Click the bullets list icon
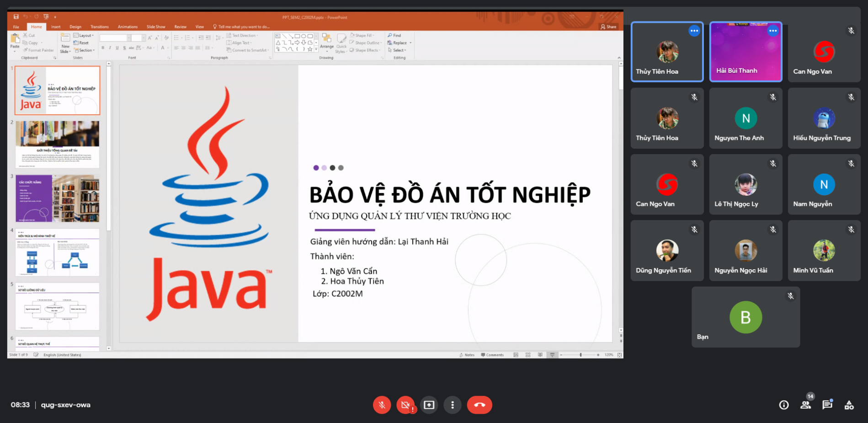This screenshot has width=868, height=423. coord(176,37)
